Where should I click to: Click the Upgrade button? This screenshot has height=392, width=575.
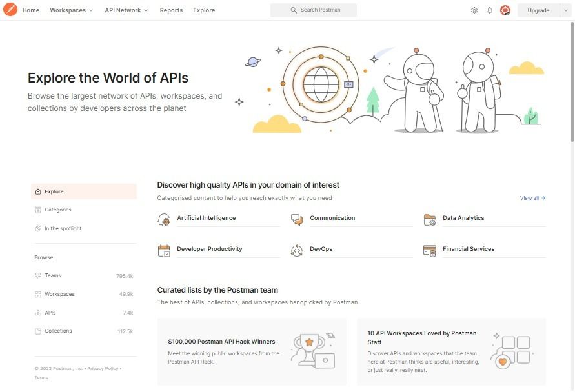point(538,10)
